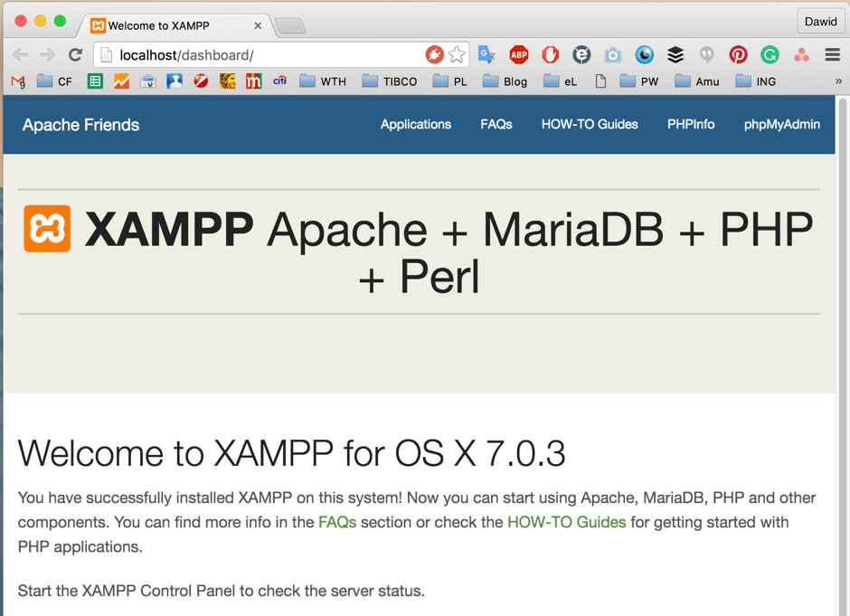Screen dimensions: 850x616
Task: Bookmark this page with the star icon
Action: click(x=457, y=55)
